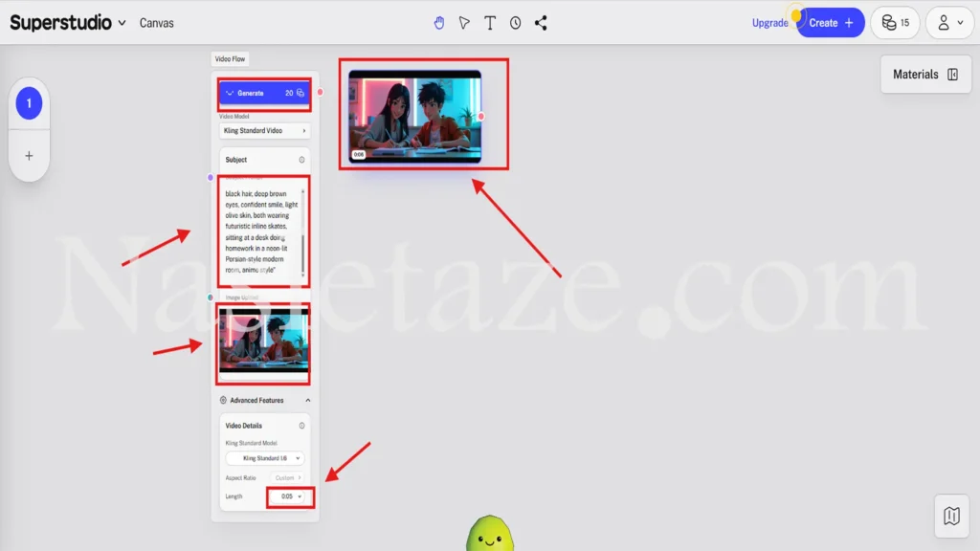Click the Upgrade link
980x551 pixels.
coord(770,23)
